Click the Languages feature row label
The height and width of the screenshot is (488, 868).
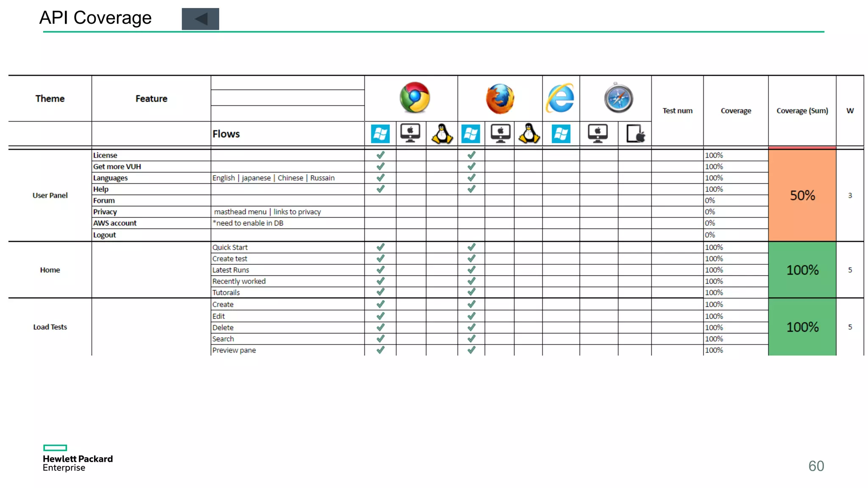point(110,178)
